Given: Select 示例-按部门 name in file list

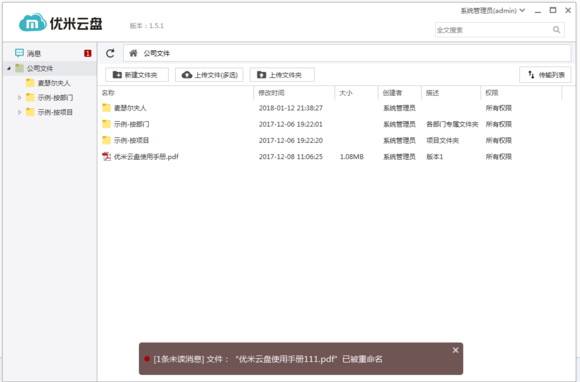Looking at the screenshot, I should coord(131,124).
